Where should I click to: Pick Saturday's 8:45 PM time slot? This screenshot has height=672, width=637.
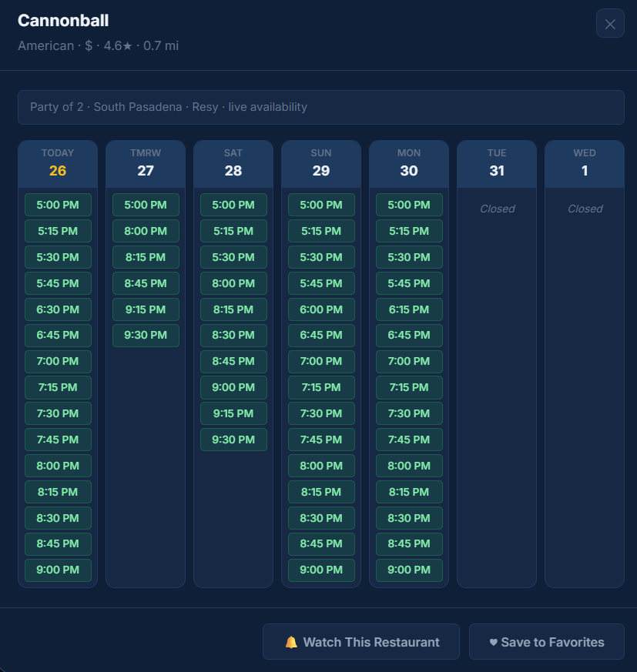(x=233, y=361)
